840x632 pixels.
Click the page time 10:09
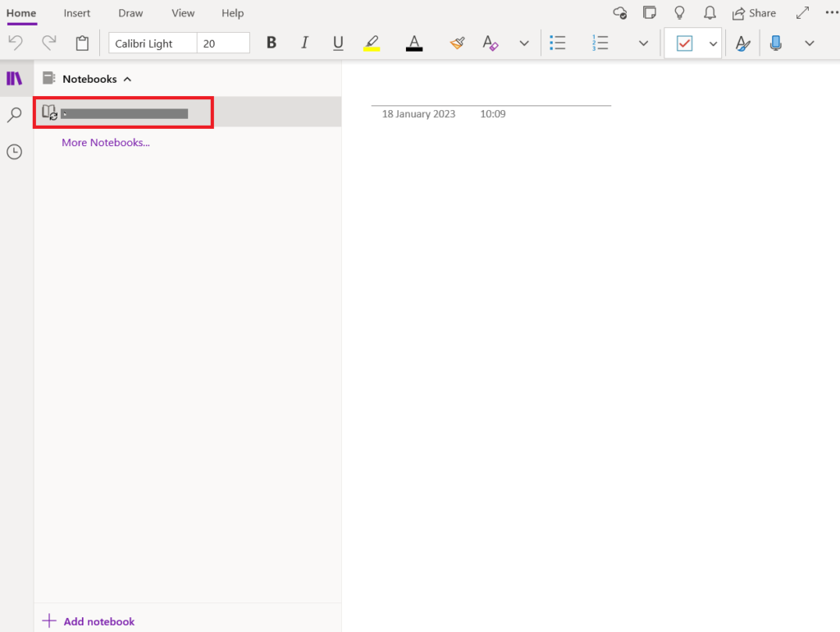pos(493,114)
